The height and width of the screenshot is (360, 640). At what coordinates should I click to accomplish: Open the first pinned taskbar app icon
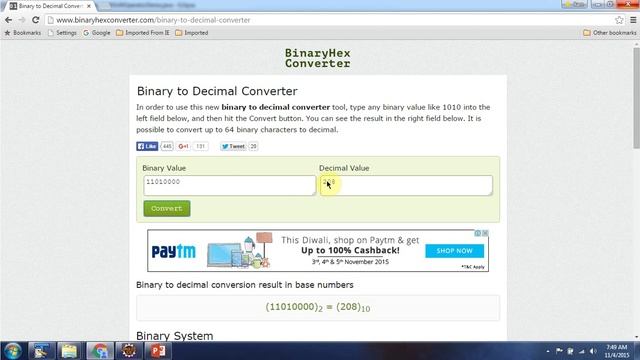coord(41,351)
